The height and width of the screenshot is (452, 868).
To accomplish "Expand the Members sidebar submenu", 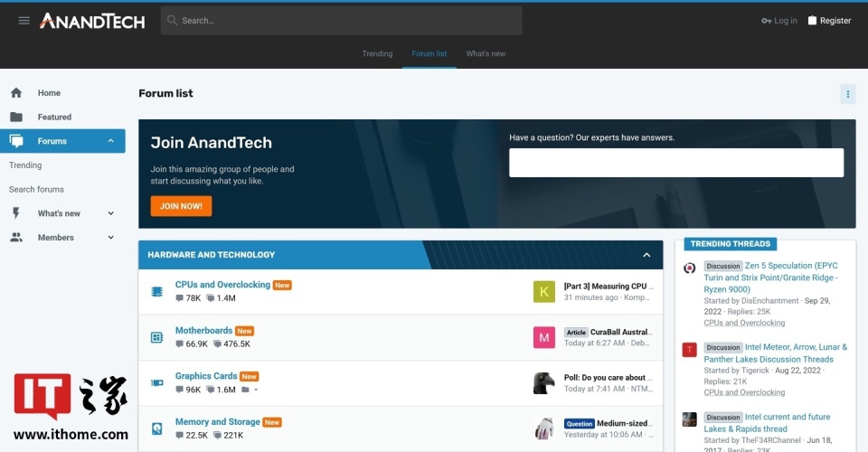I will pyautogui.click(x=111, y=238).
